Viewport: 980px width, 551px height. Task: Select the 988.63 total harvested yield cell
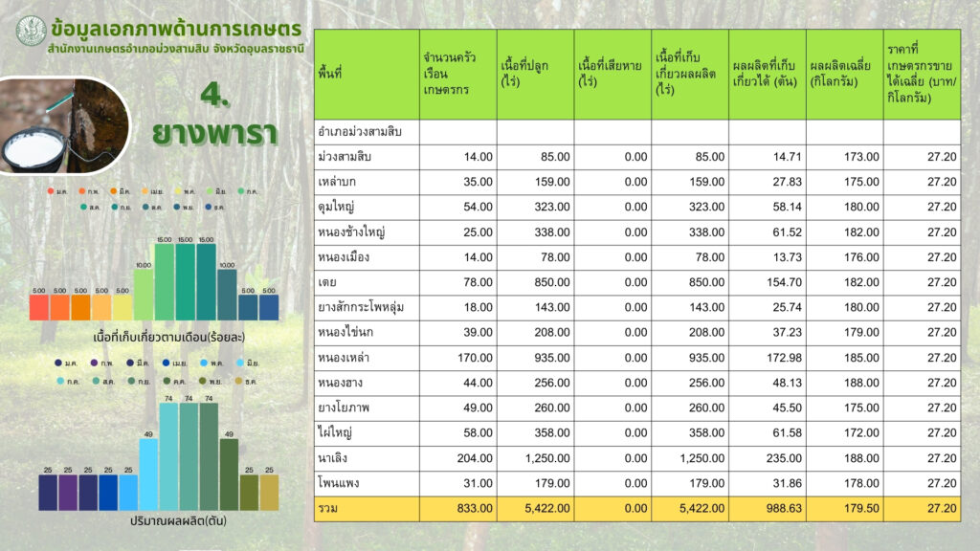pyautogui.click(x=767, y=509)
